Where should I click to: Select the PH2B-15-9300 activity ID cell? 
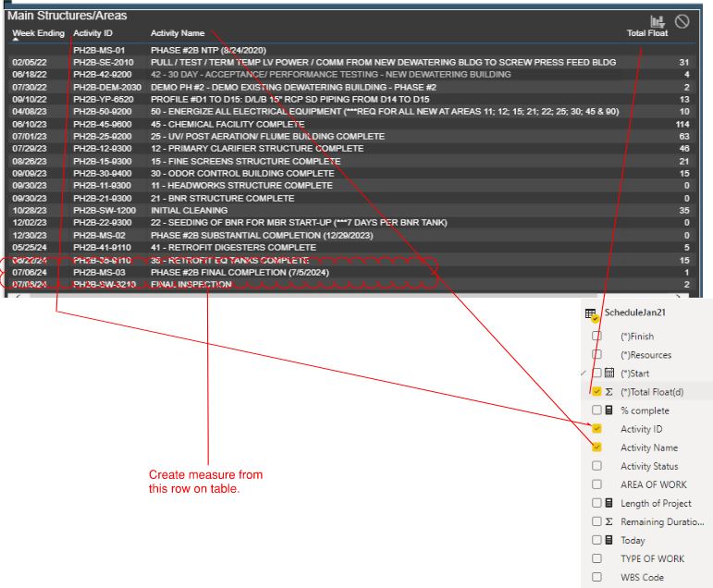[103, 162]
